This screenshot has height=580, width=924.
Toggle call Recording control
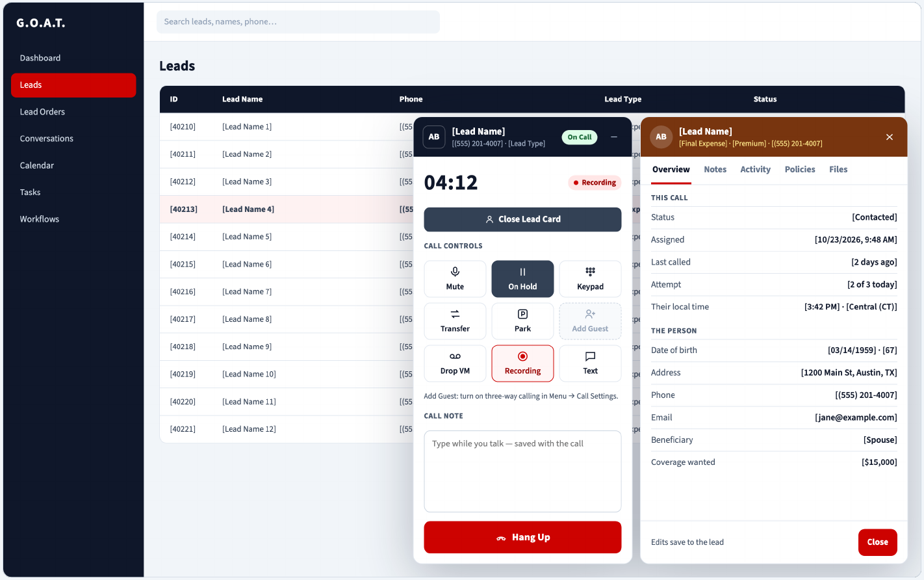(522, 363)
